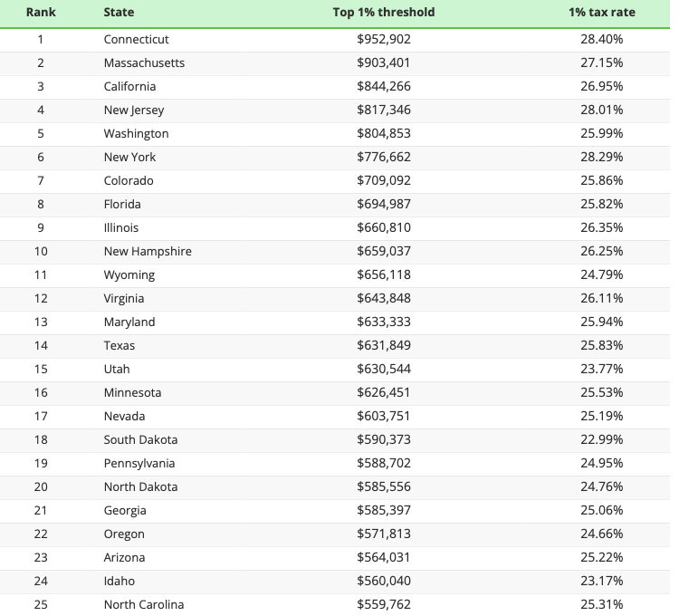Select California in the State column
The image size is (679, 616).
[x=129, y=87]
